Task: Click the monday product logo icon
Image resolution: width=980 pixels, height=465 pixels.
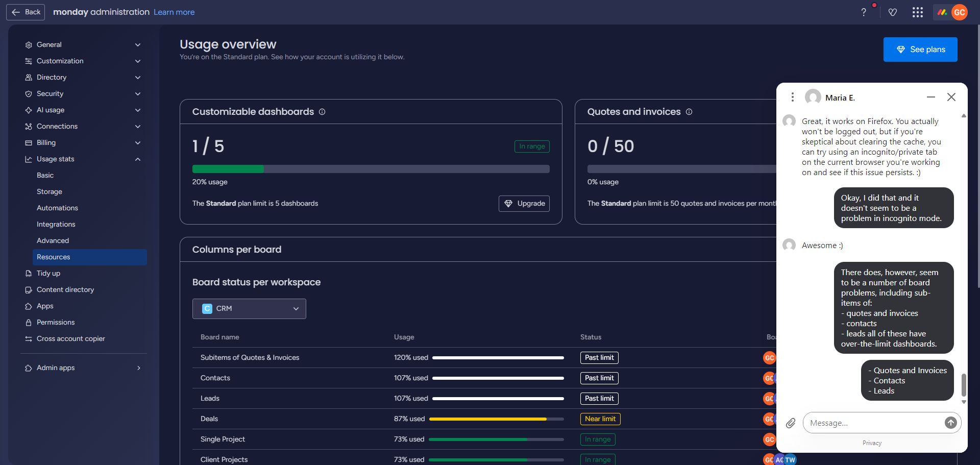Action: 942,12
